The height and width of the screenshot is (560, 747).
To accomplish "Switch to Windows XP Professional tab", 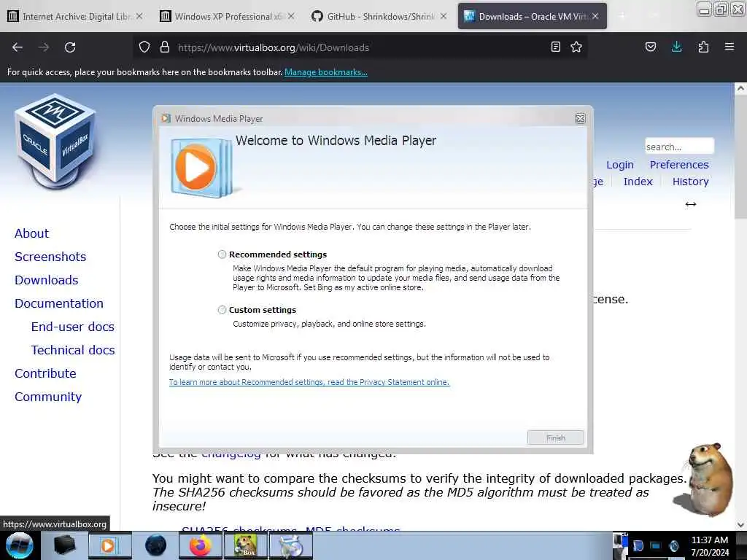I will pyautogui.click(x=228, y=16).
